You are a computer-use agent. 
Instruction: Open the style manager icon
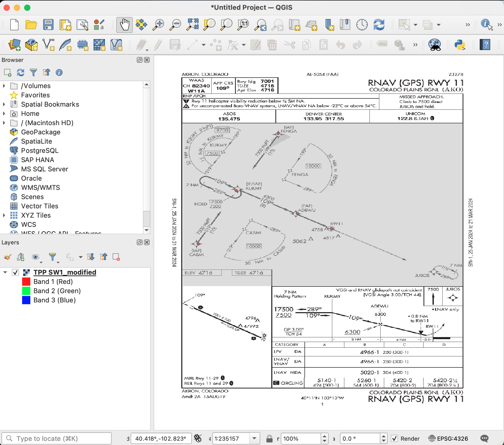[x=99, y=25]
